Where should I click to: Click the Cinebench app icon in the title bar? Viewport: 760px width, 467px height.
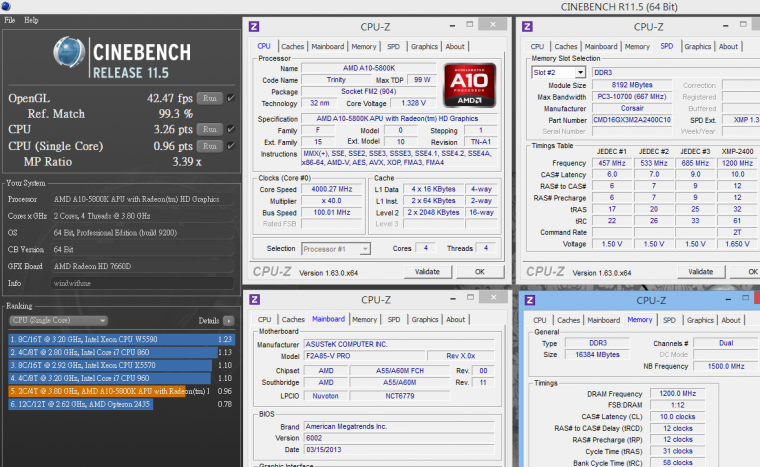point(6,6)
